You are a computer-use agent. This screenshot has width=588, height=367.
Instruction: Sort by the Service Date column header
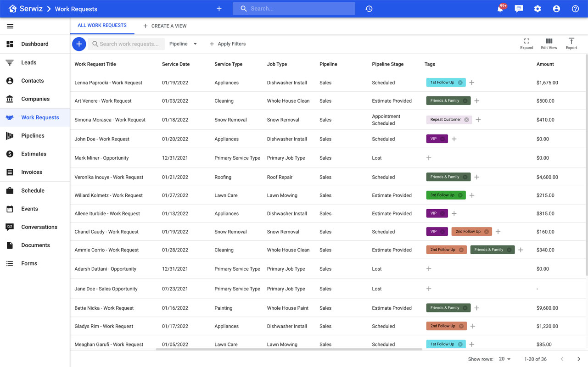click(x=176, y=64)
